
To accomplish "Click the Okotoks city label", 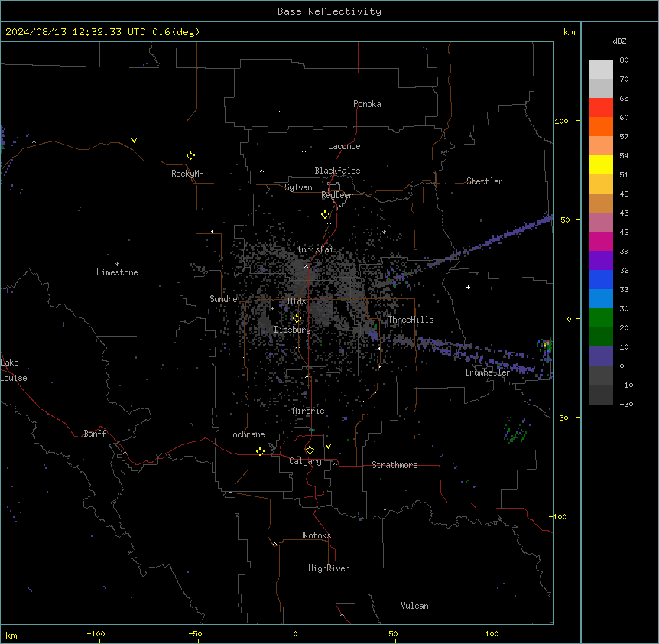I will coord(315,535).
